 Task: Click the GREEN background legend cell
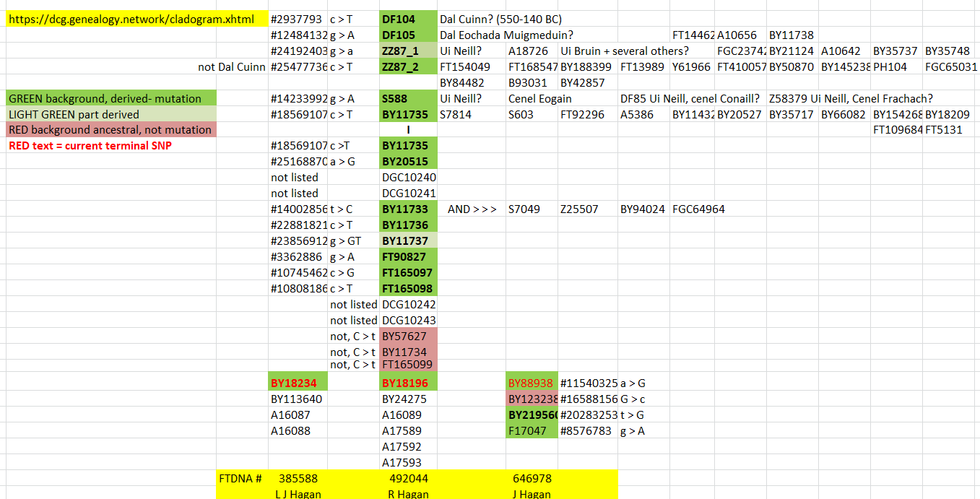pos(111,98)
